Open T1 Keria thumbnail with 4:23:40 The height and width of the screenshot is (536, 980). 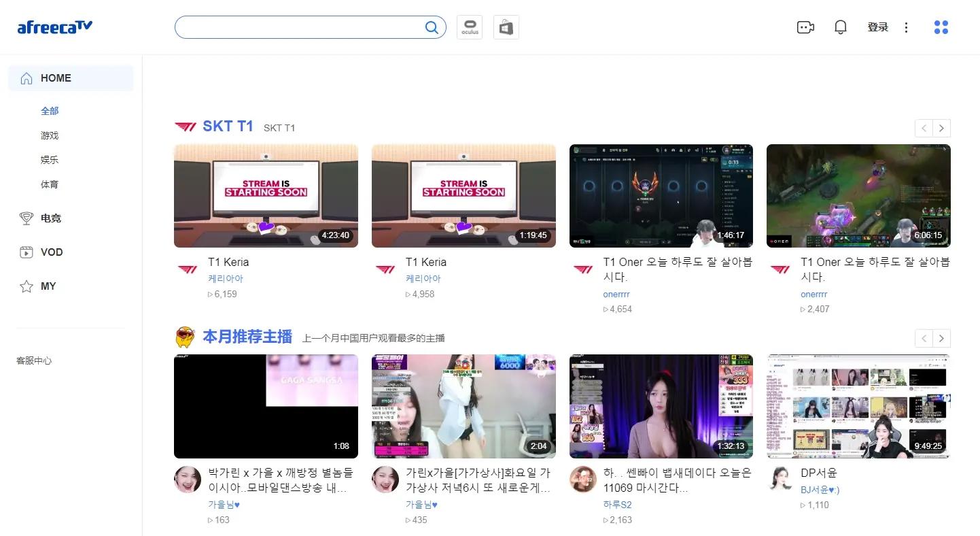pyautogui.click(x=266, y=196)
